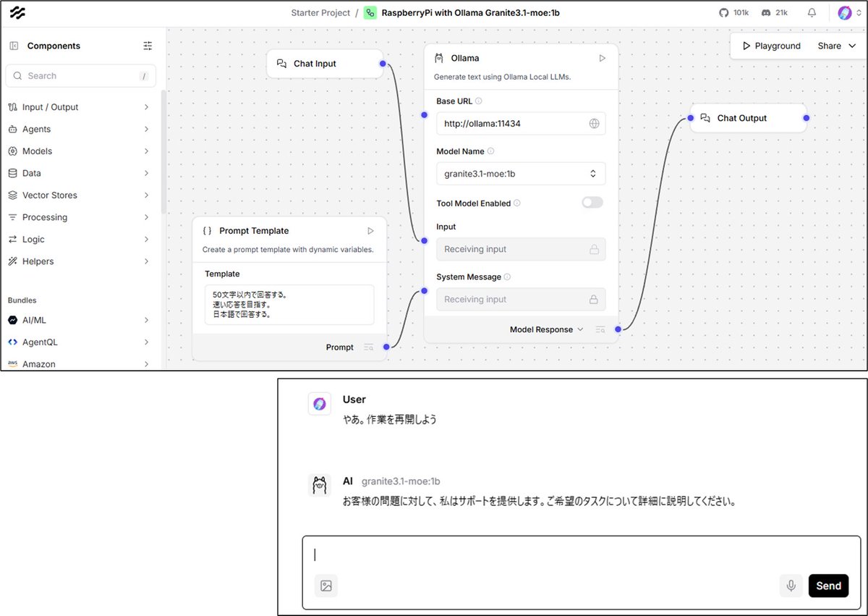Open the Playground

771,46
